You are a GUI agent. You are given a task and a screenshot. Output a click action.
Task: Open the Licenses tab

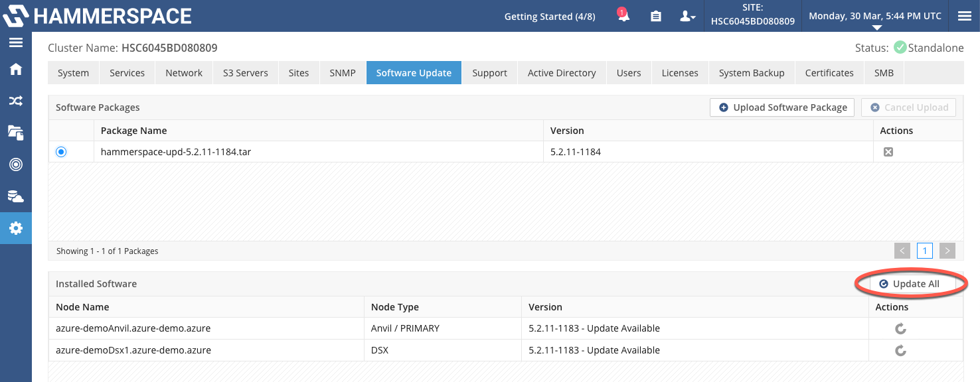(x=680, y=73)
